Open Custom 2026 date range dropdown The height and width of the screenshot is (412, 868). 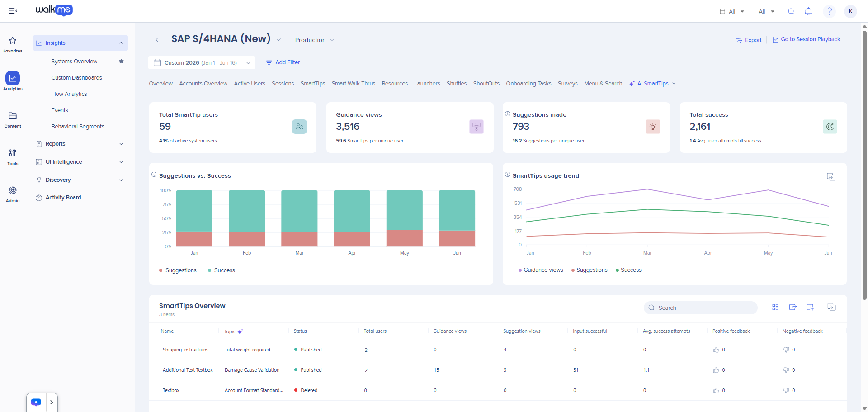click(x=202, y=62)
